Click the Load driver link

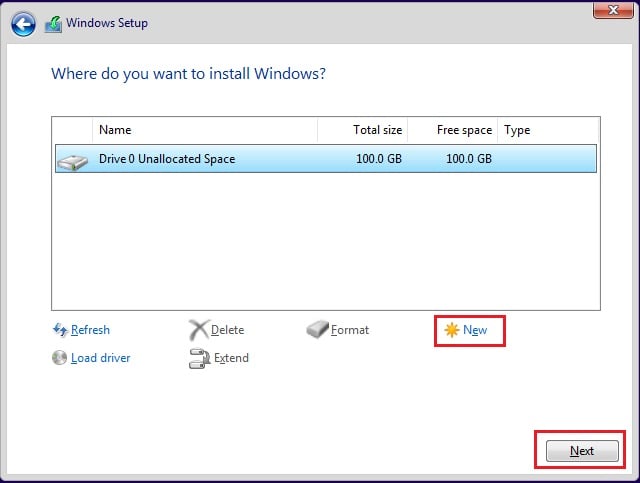point(100,358)
